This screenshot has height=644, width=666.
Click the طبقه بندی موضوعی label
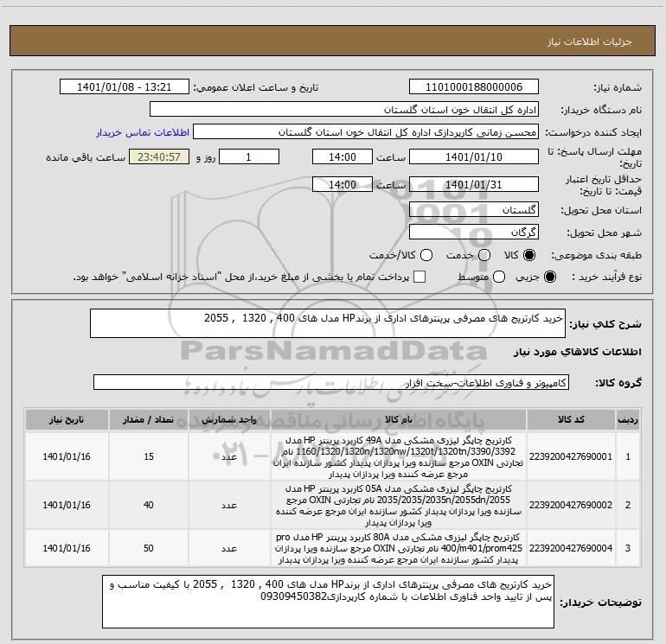[596, 256]
